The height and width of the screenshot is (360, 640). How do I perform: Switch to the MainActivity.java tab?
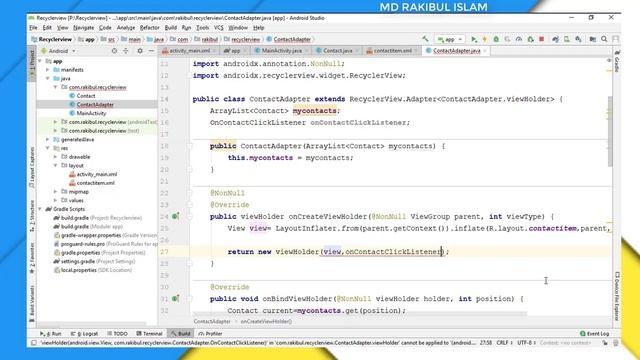pyautogui.click(x=282, y=51)
